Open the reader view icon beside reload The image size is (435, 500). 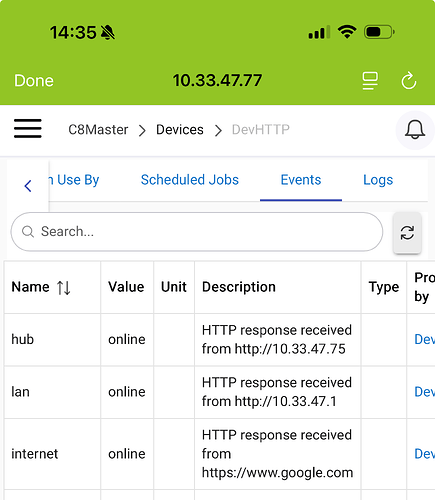[x=370, y=81]
